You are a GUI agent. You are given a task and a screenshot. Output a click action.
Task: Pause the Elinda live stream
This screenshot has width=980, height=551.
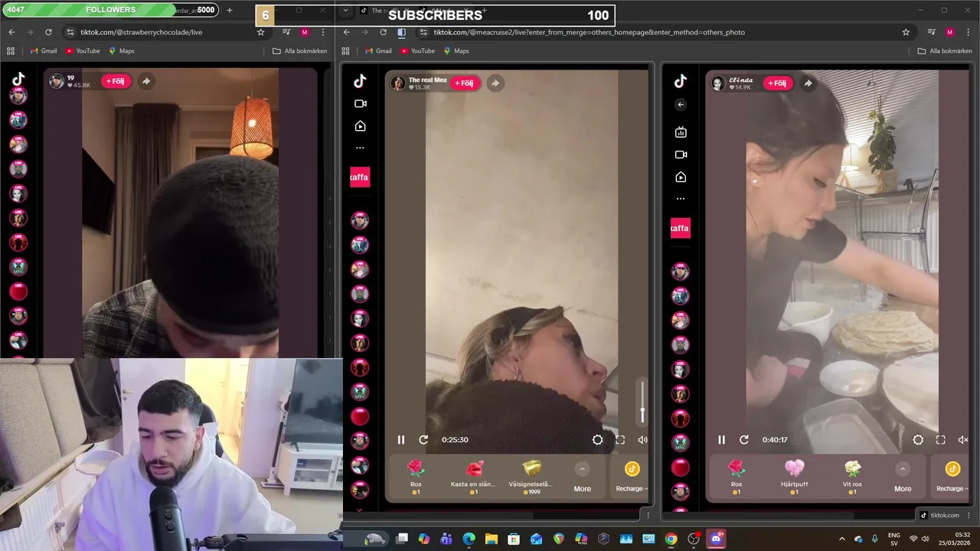721,440
